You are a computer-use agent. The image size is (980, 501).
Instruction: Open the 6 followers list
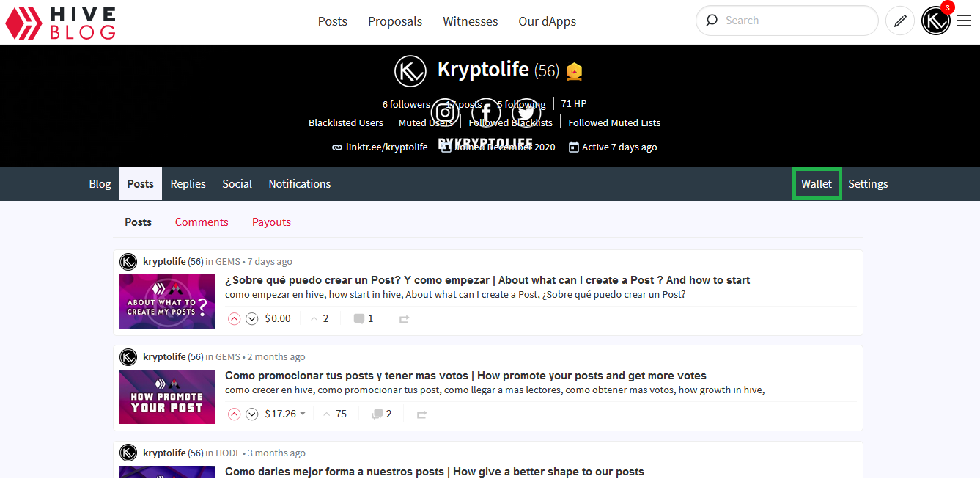point(406,104)
